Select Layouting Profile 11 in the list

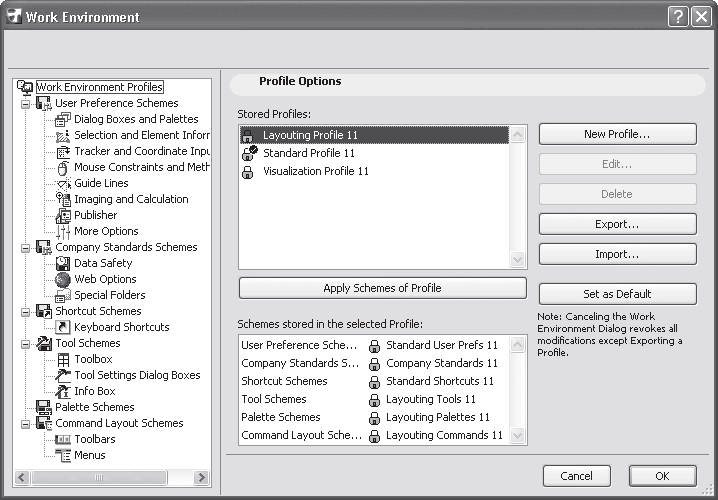click(x=310, y=135)
